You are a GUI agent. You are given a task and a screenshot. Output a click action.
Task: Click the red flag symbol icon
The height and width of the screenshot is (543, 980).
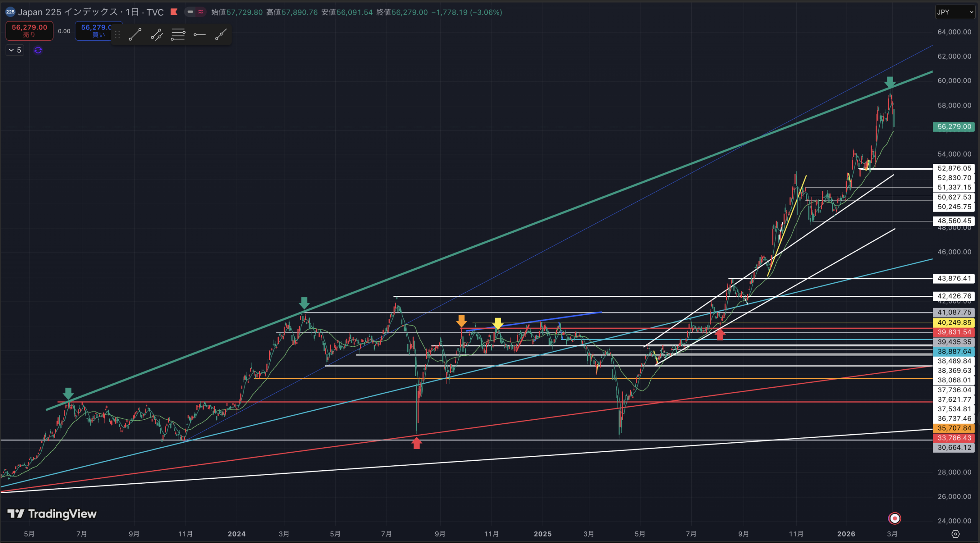click(x=174, y=12)
